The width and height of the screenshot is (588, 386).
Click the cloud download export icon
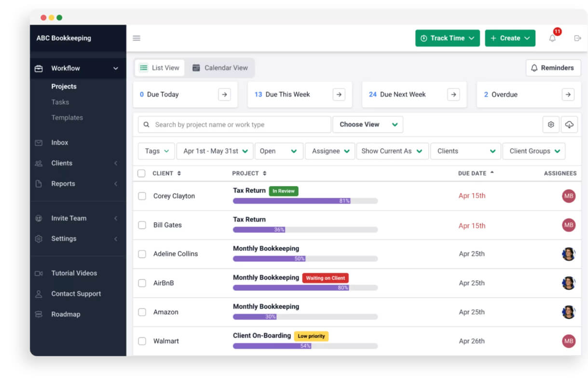tap(569, 124)
